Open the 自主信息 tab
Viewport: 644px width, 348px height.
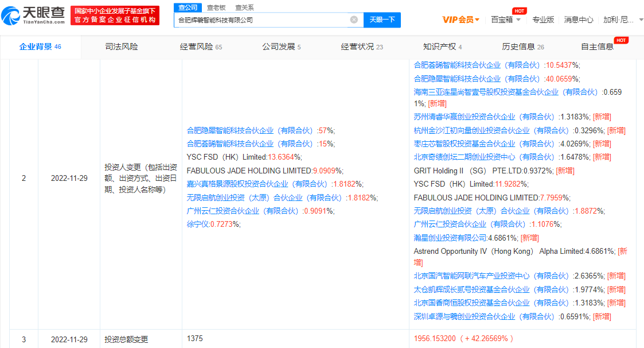[597, 47]
